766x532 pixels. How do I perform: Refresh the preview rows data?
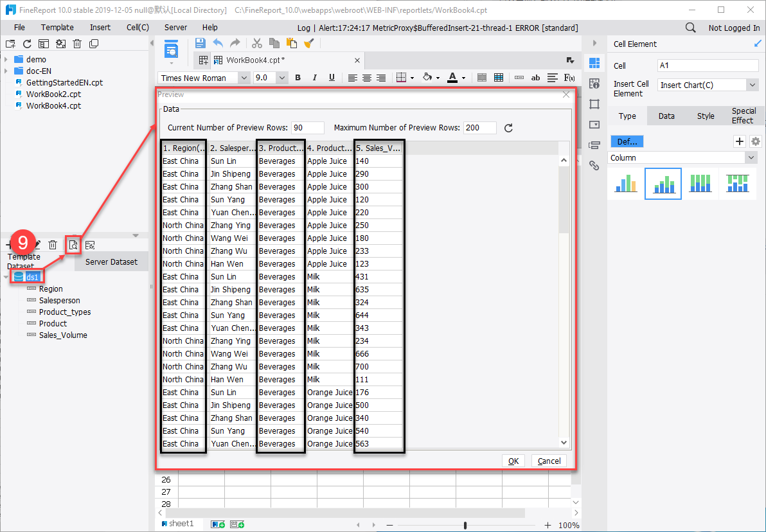click(x=508, y=128)
